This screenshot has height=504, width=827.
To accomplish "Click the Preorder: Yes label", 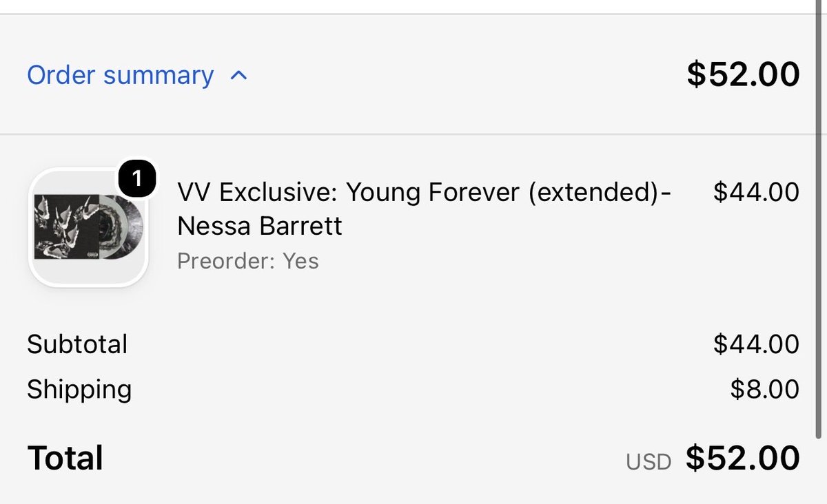I will (x=248, y=262).
